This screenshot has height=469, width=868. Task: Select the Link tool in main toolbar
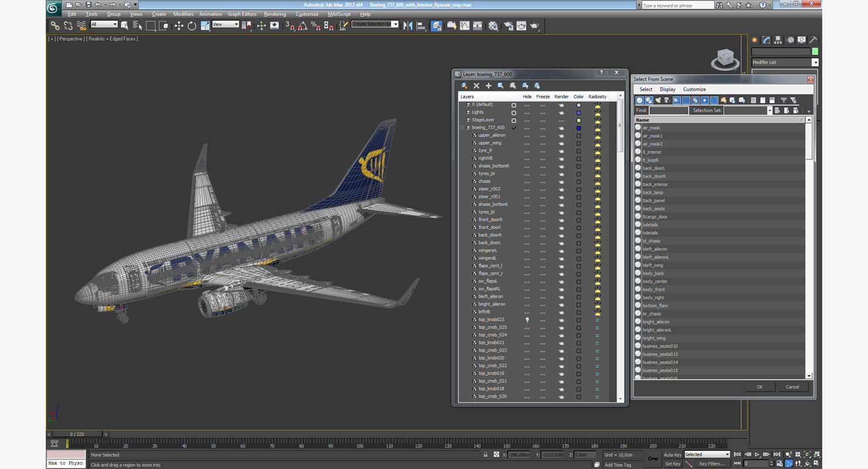[x=55, y=26]
